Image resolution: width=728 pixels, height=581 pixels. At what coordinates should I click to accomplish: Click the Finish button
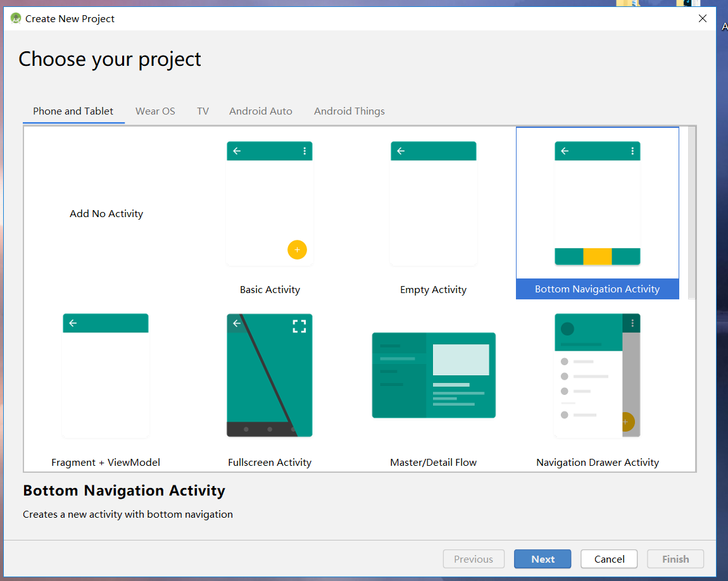pyautogui.click(x=675, y=559)
